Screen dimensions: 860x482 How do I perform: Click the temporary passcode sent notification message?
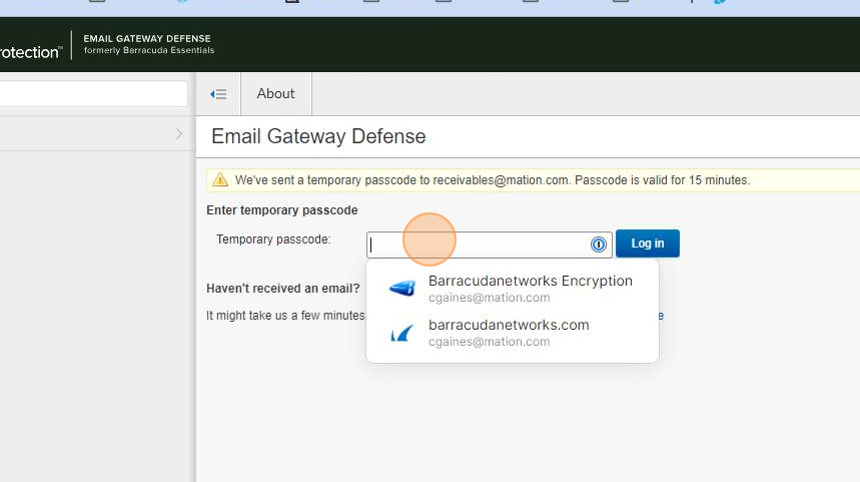[x=493, y=180]
